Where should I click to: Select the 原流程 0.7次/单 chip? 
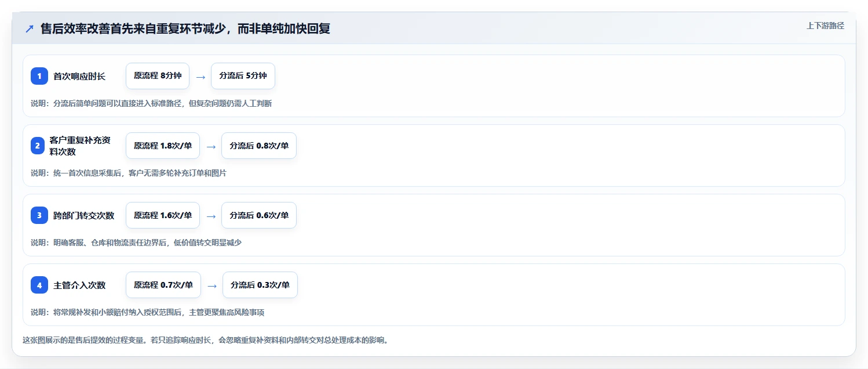pos(163,285)
